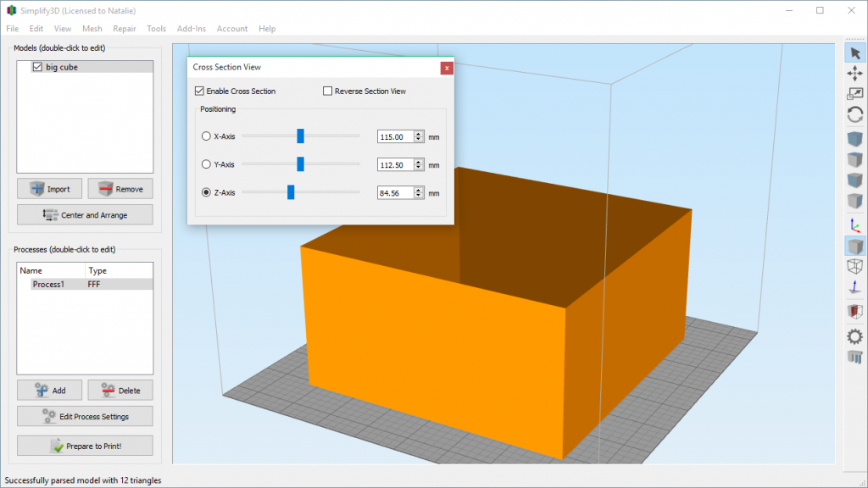This screenshot has height=488, width=868.
Task: Select the top view icon
Action: point(855,159)
